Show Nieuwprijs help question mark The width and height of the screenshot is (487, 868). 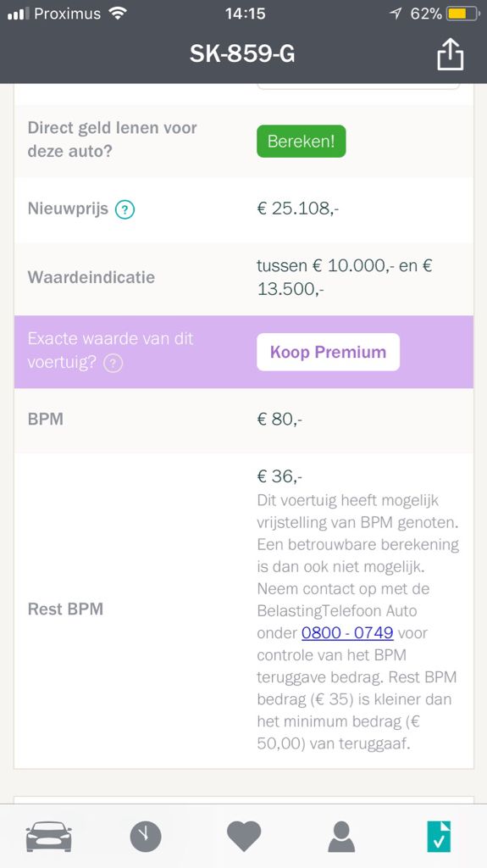pyautogui.click(x=125, y=210)
